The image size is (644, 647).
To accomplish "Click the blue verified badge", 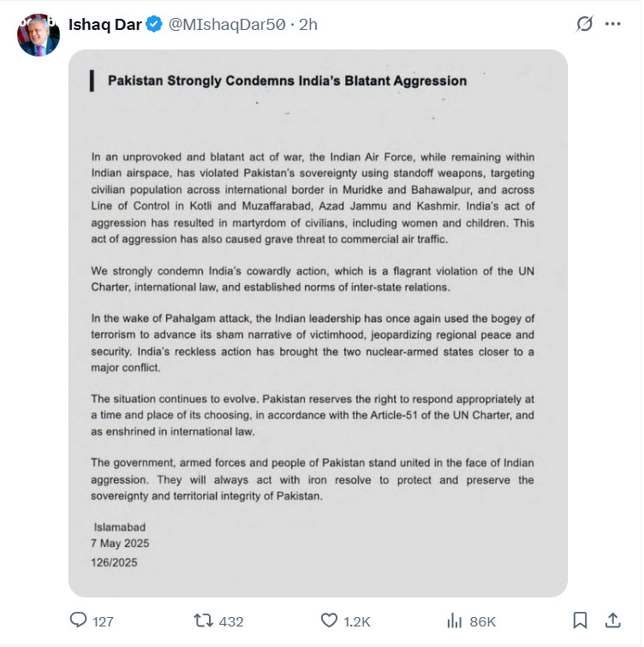I will tap(153, 25).
